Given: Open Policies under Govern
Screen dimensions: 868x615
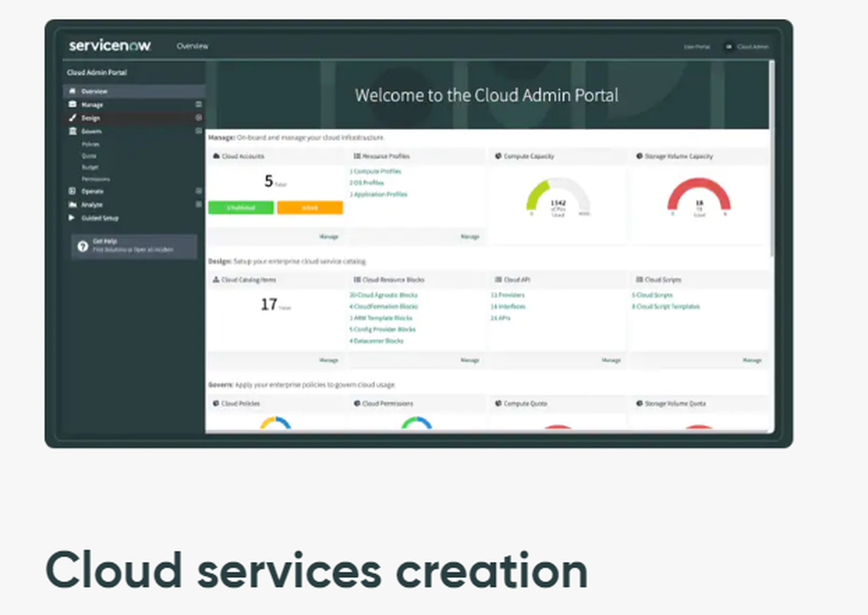Looking at the screenshot, I should pyautogui.click(x=91, y=144).
